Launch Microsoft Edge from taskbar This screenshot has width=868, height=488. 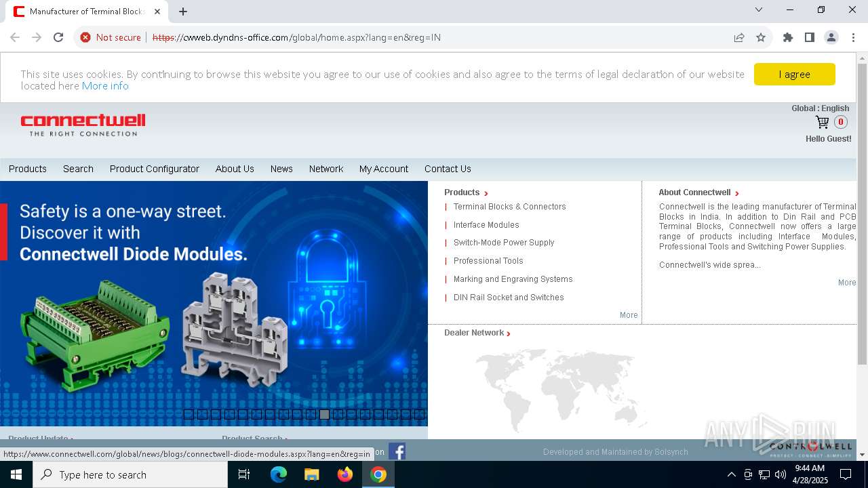pos(278,474)
